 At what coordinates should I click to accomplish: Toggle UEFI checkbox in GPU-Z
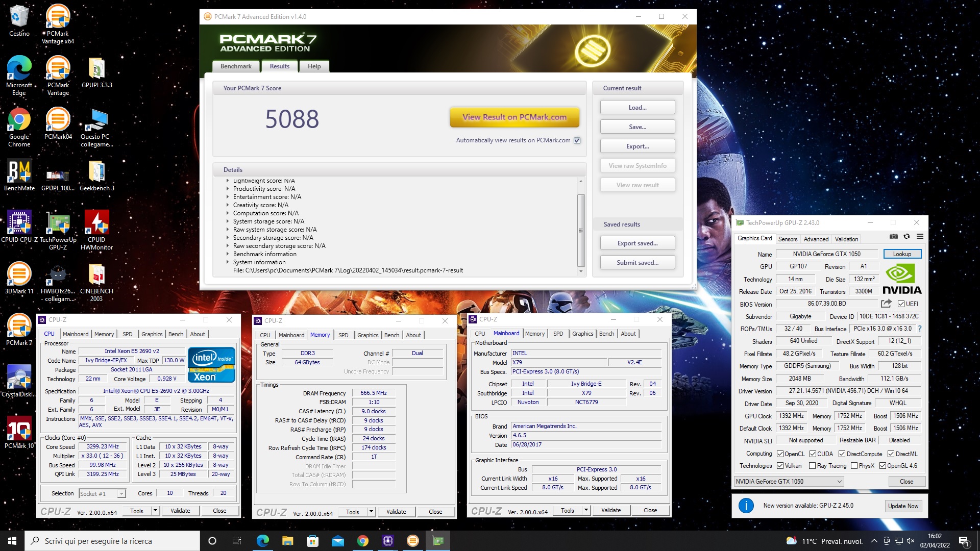pyautogui.click(x=901, y=304)
